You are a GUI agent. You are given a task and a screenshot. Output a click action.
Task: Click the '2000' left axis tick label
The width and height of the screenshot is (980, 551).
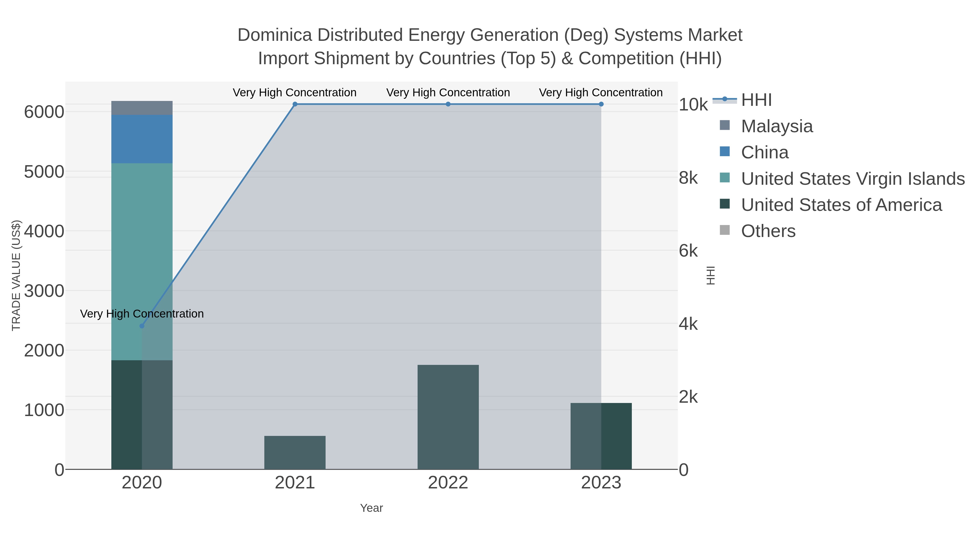click(x=44, y=350)
